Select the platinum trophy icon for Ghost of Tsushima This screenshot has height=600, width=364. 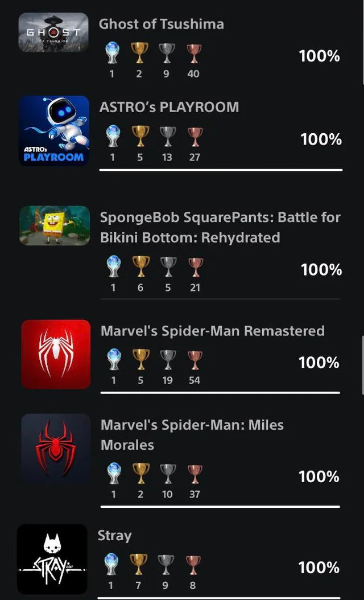click(x=112, y=54)
